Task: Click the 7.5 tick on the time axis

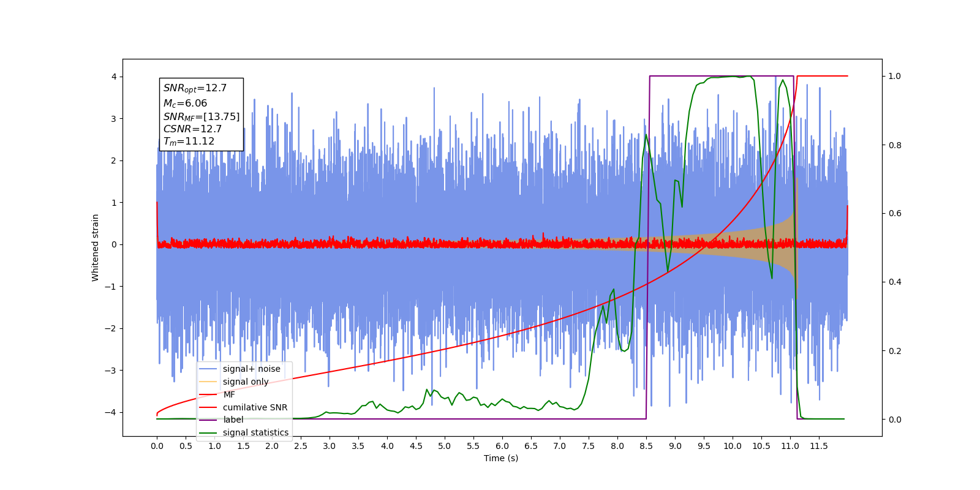Action: [x=589, y=446]
